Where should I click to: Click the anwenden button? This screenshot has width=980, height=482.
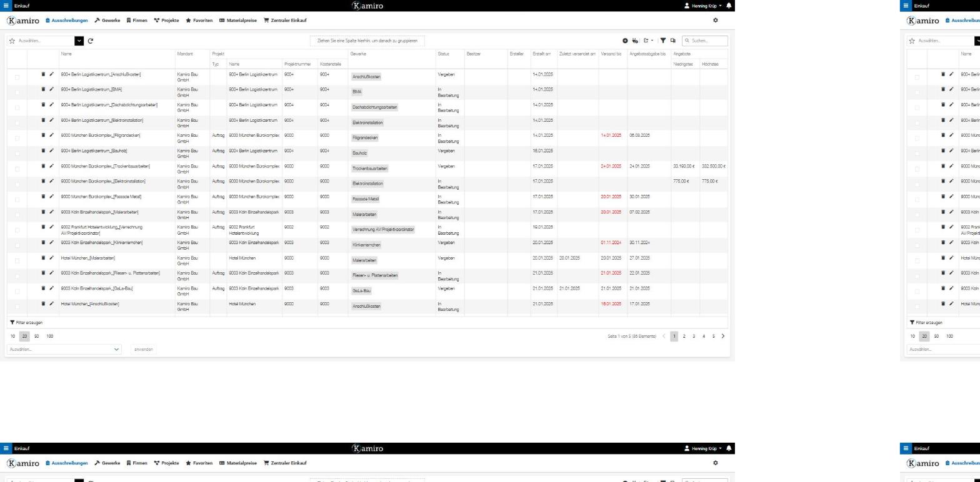(143, 350)
